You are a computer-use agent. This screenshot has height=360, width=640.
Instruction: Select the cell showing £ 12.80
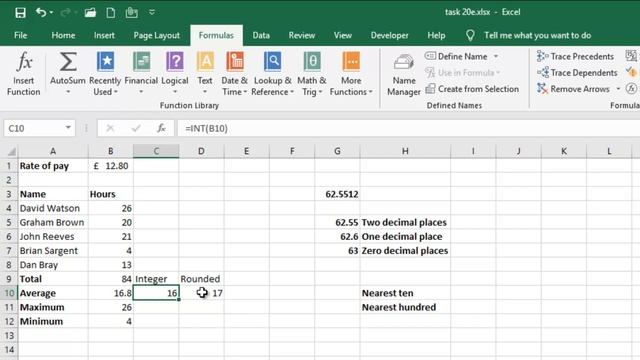coord(111,166)
